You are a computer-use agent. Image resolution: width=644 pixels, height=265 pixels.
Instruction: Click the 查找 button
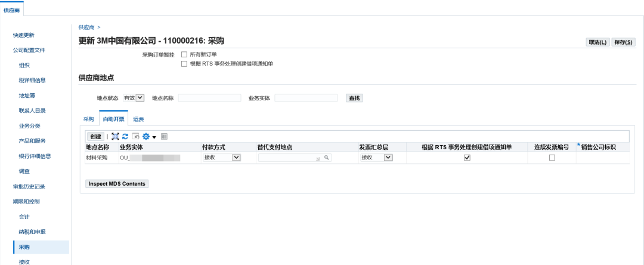(x=354, y=98)
